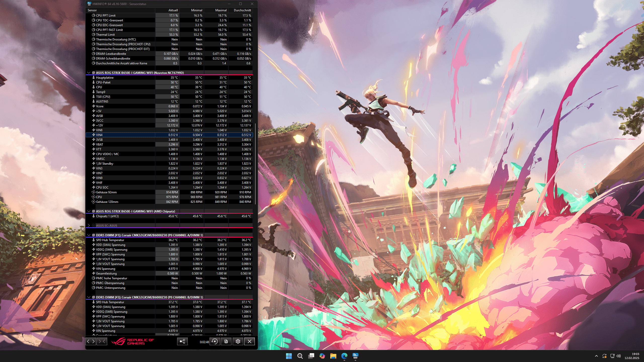This screenshot has height=362, width=644.
Task: Open the volume control in system tray
Action: [619, 356]
